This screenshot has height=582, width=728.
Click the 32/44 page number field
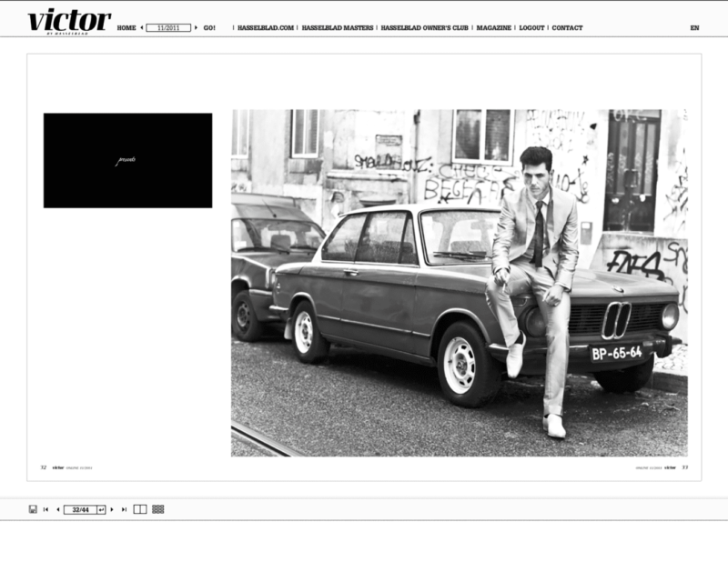(79, 509)
